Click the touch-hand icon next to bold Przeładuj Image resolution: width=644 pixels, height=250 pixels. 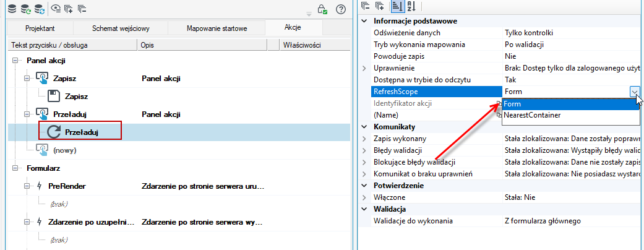click(x=42, y=114)
